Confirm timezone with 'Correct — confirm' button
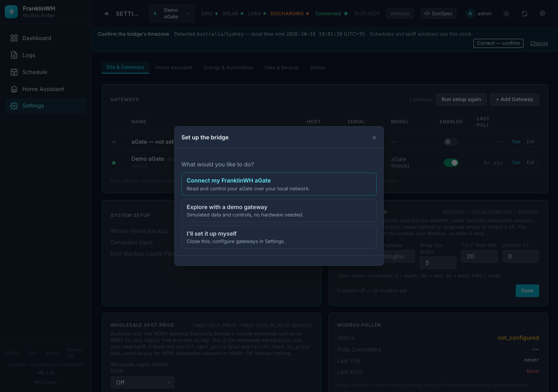The image size is (558, 392). click(x=498, y=43)
